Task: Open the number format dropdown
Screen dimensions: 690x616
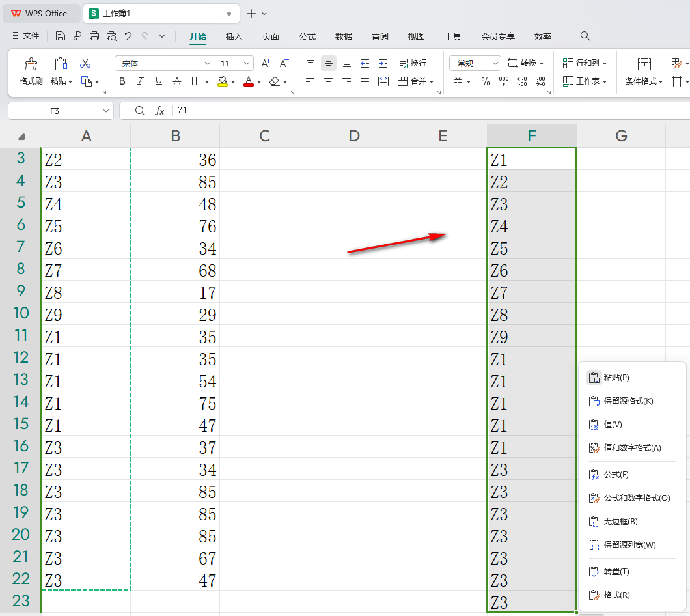Action: point(495,63)
